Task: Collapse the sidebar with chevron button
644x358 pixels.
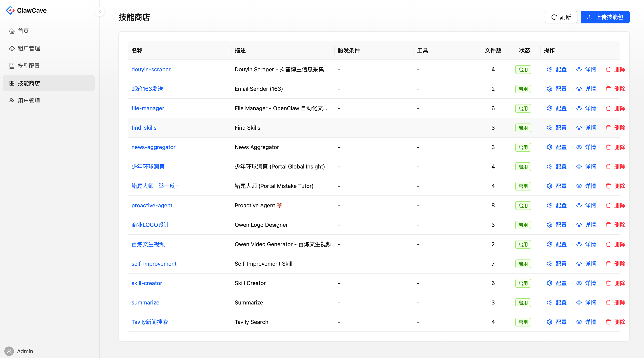Action: (x=100, y=11)
